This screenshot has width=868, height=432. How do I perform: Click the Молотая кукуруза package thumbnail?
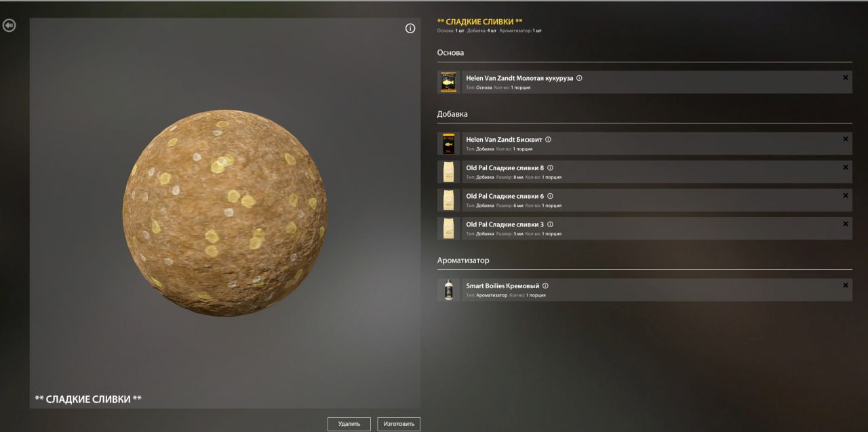point(448,82)
